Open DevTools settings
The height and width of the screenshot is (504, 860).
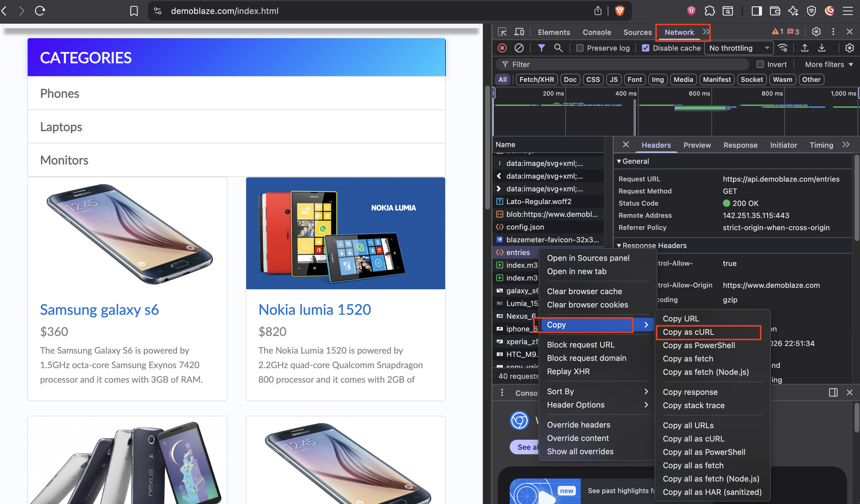point(816,32)
